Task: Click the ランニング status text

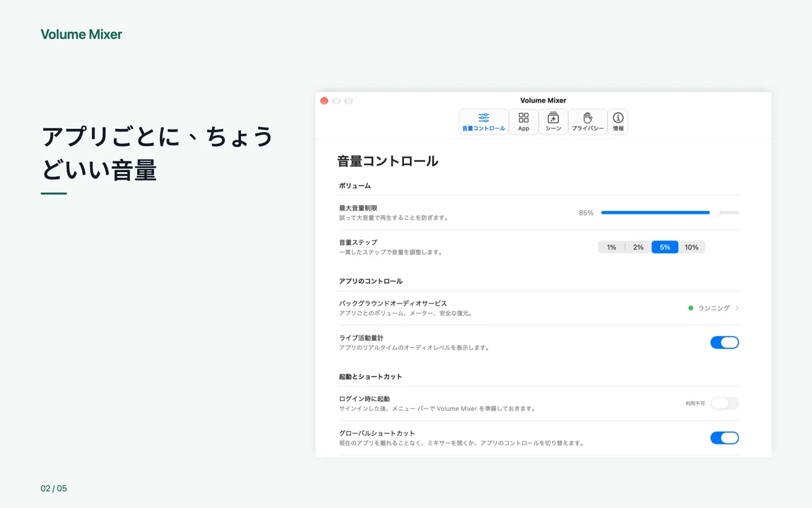Action: point(714,308)
